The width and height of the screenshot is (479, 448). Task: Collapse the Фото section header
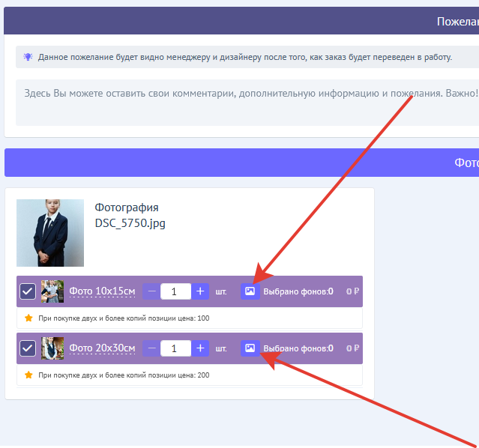pyautogui.click(x=241, y=163)
